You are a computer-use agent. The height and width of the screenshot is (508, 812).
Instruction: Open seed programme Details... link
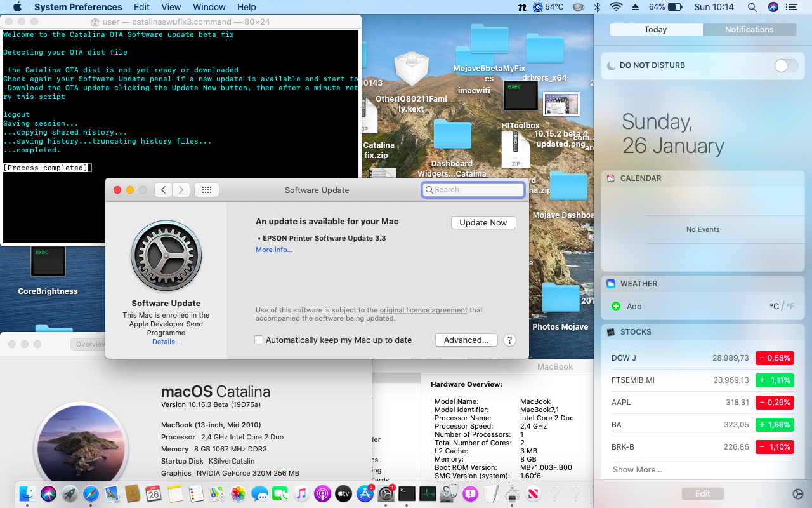pyautogui.click(x=166, y=342)
